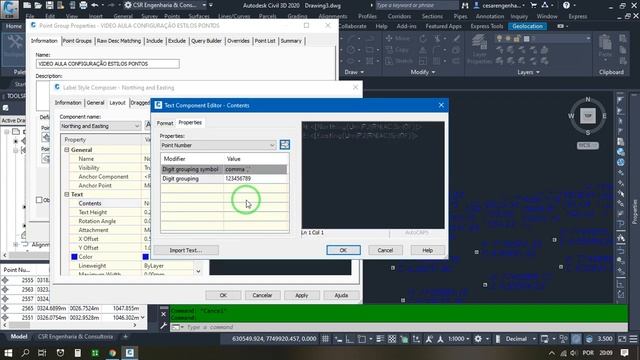Open Point Groups tab in Point Group Properties
The height and width of the screenshot is (360, 640).
click(77, 41)
